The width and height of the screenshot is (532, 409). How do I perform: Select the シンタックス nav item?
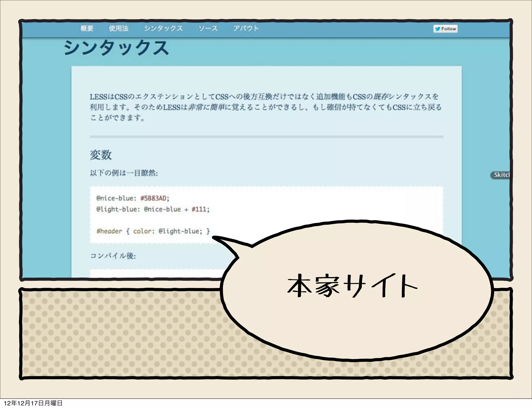coord(163,28)
